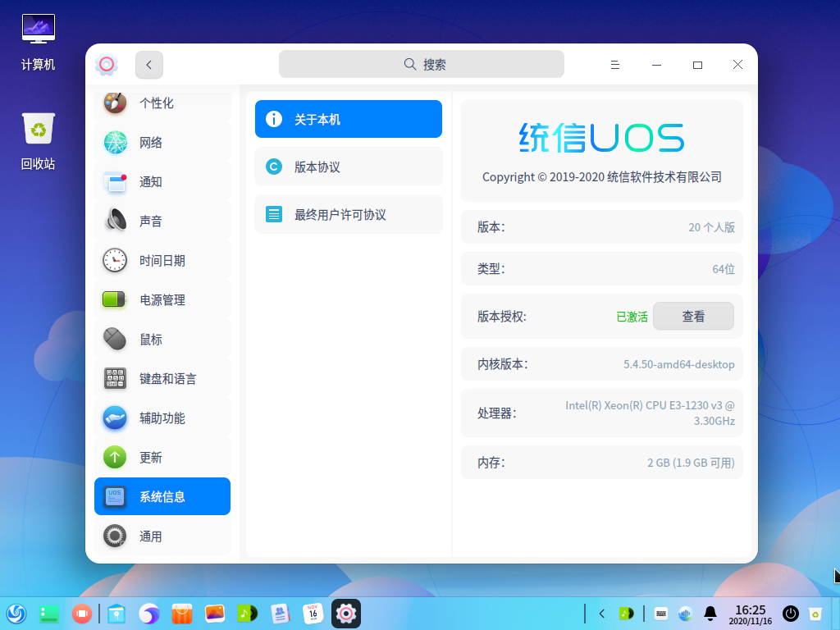Open Date and Time (时间日期) settings

coord(162,260)
